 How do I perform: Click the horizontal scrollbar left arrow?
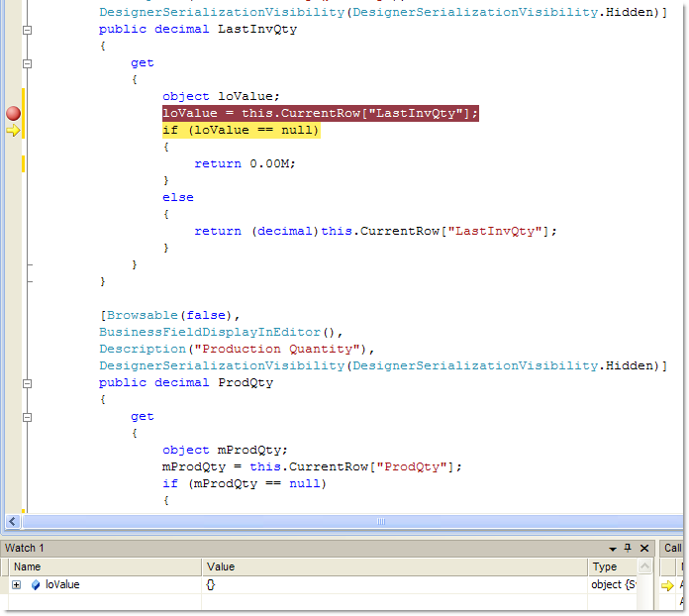(13, 522)
